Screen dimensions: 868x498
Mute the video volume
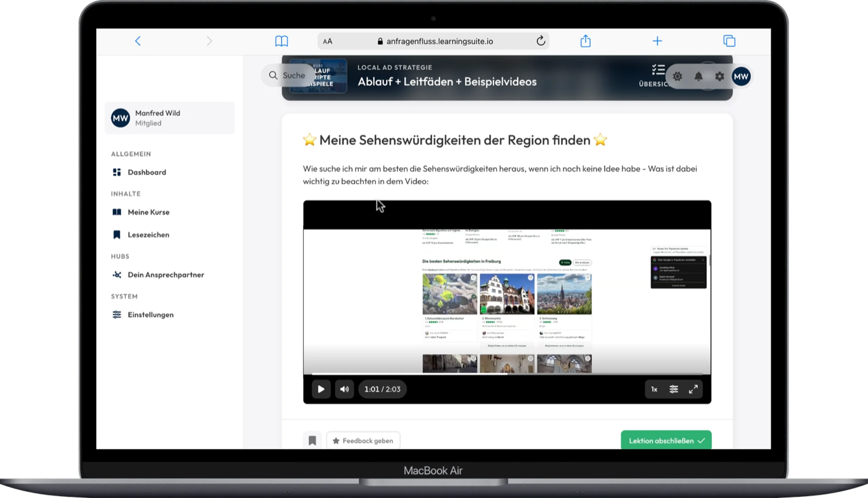click(x=344, y=389)
